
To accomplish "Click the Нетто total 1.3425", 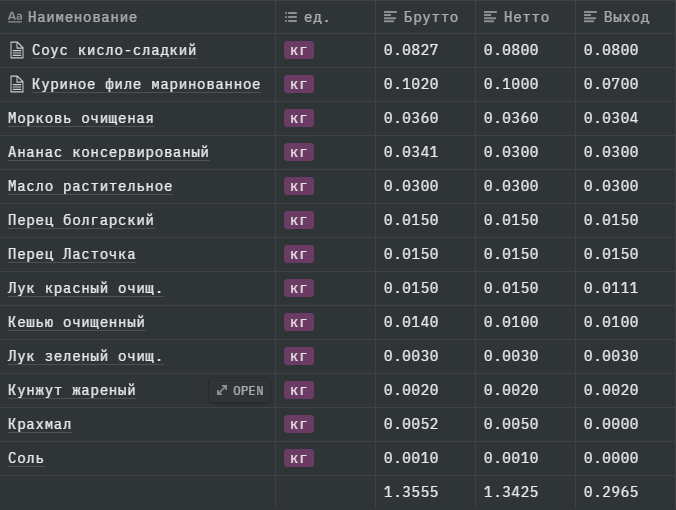I will click(511, 492).
